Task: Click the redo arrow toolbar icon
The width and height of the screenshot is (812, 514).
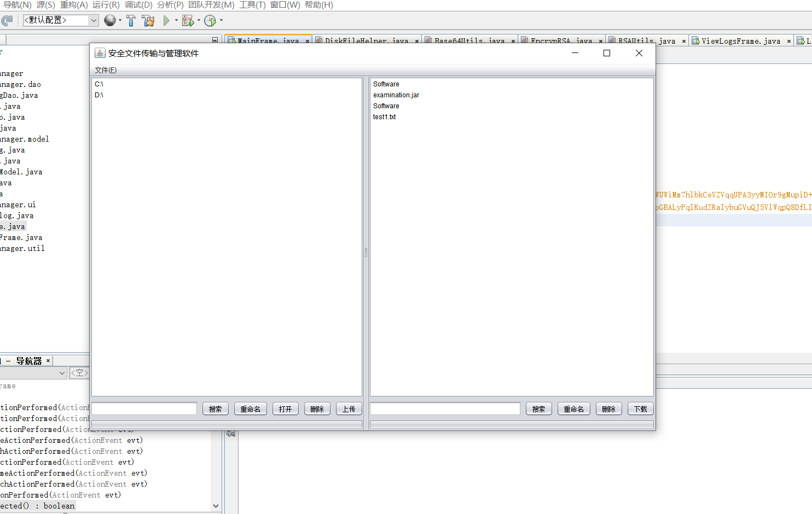Action: (x=7, y=21)
